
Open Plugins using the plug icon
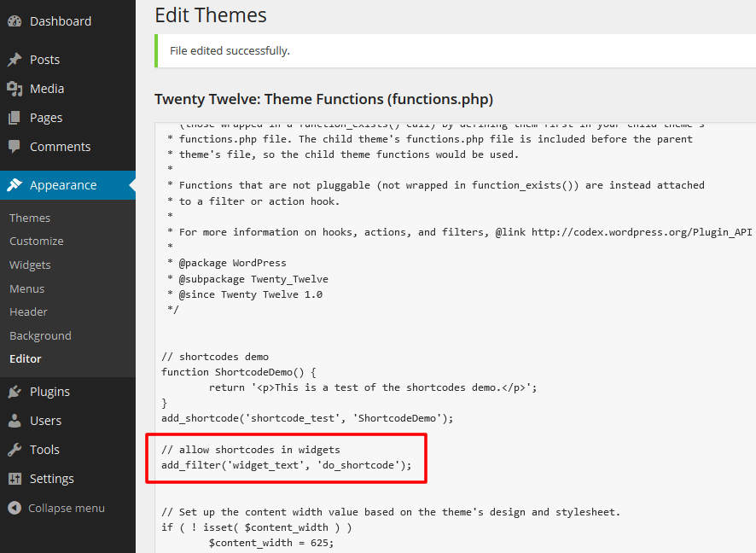[x=15, y=391]
